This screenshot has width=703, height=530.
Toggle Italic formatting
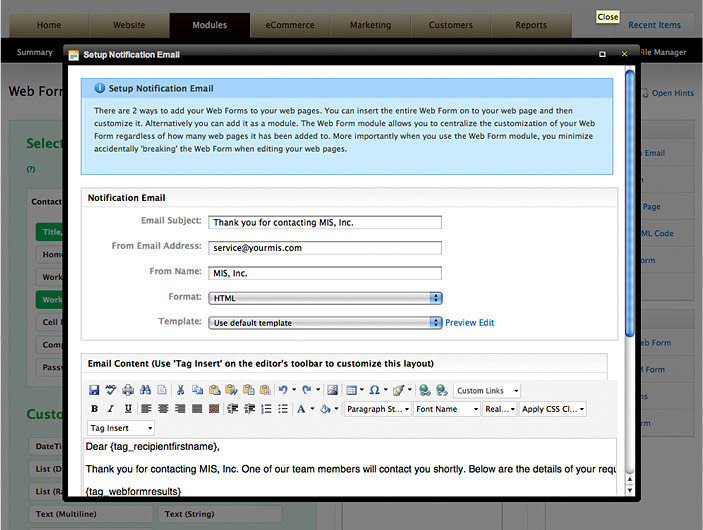click(x=111, y=408)
